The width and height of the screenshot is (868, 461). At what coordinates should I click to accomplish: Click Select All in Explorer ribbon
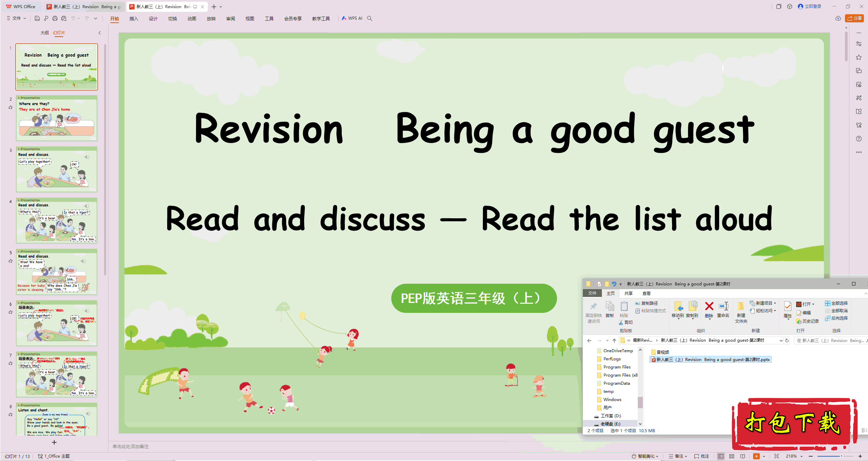[836, 303]
